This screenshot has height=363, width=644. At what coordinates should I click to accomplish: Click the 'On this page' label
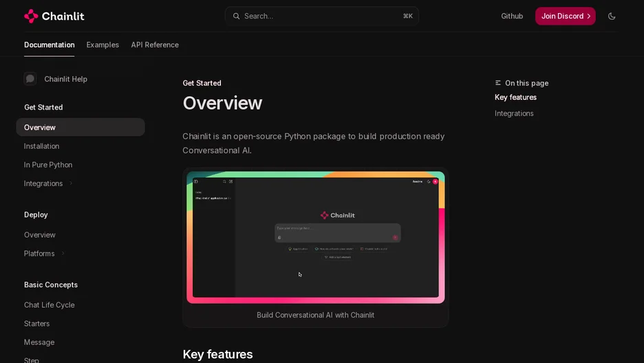pos(526,83)
